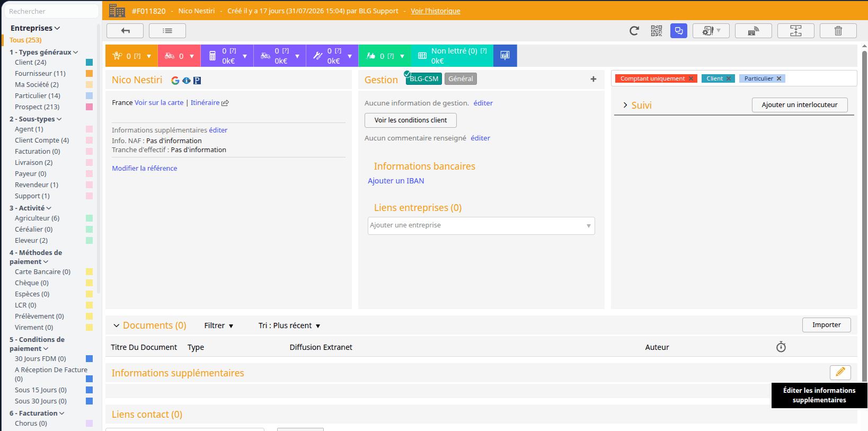This screenshot has height=431, width=868.
Task: Expand the orange cart tile dropdown arrow
Action: [149, 56]
